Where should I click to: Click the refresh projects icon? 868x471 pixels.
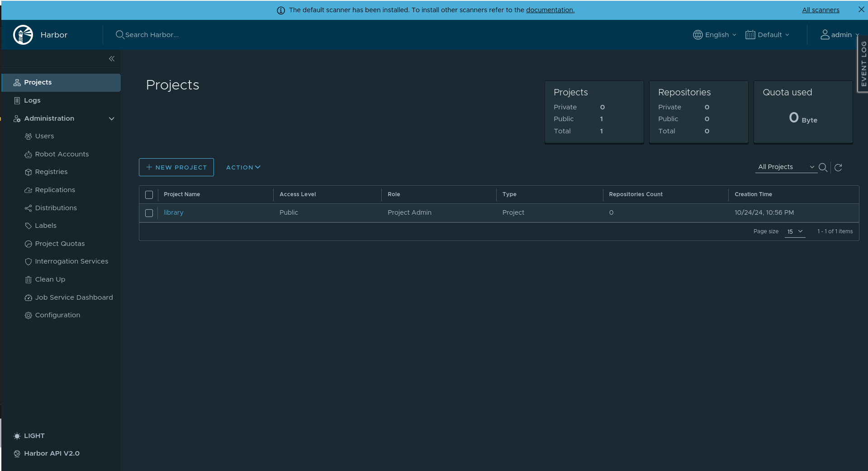(x=838, y=168)
